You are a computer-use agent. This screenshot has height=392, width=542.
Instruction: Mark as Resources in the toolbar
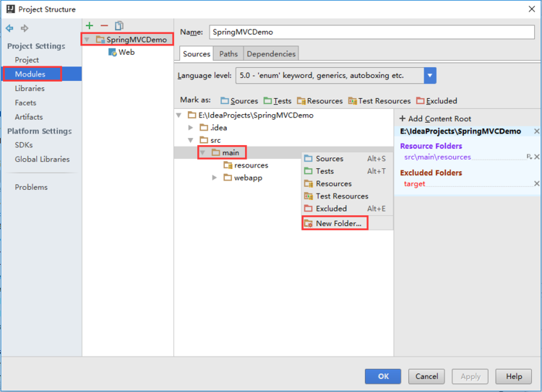(319, 101)
